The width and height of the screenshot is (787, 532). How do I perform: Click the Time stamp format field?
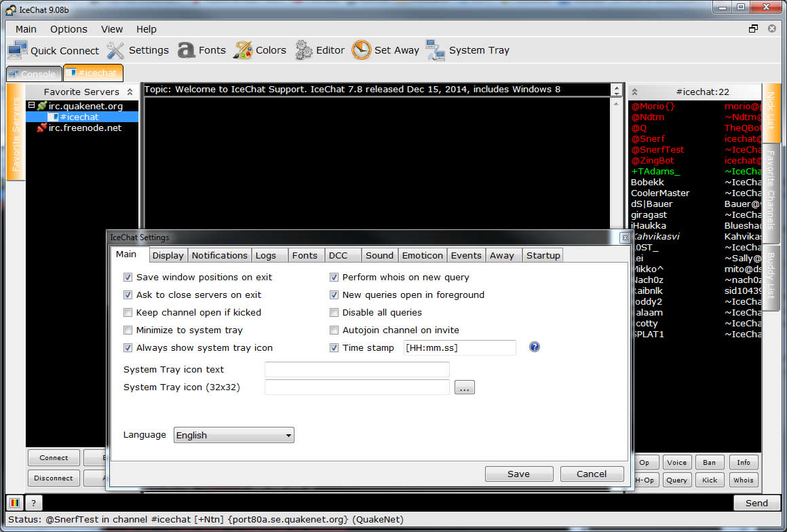[x=460, y=347]
